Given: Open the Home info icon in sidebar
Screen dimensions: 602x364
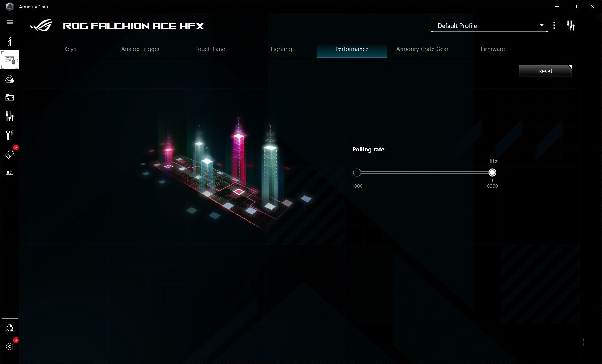Looking at the screenshot, I should (10, 41).
